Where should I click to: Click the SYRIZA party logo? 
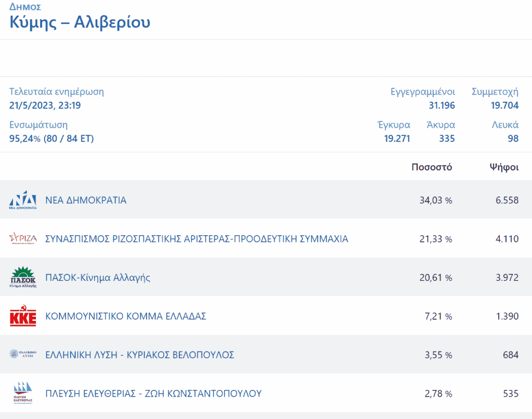coord(23,238)
